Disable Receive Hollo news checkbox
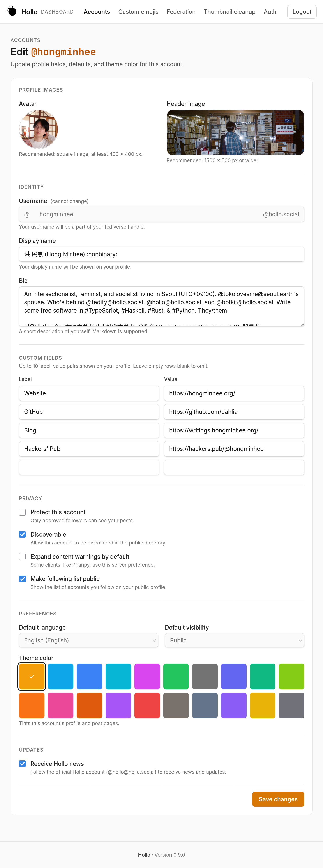 tap(22, 763)
